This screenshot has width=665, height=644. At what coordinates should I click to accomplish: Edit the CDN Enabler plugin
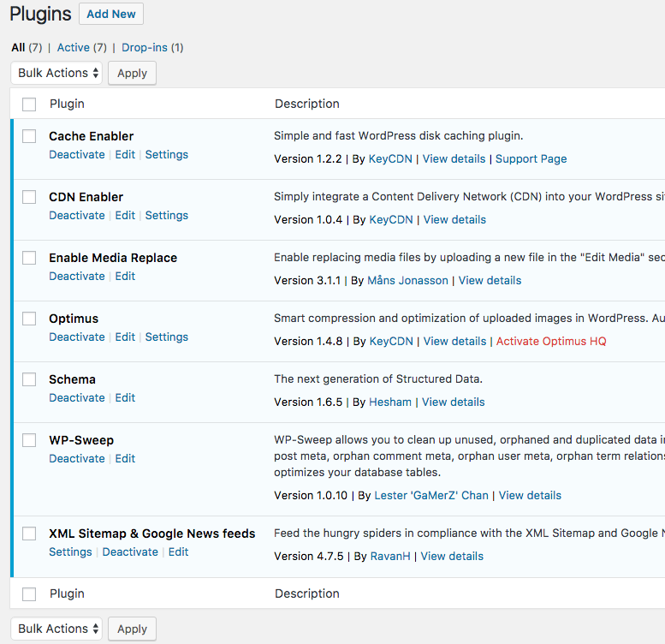coord(125,215)
